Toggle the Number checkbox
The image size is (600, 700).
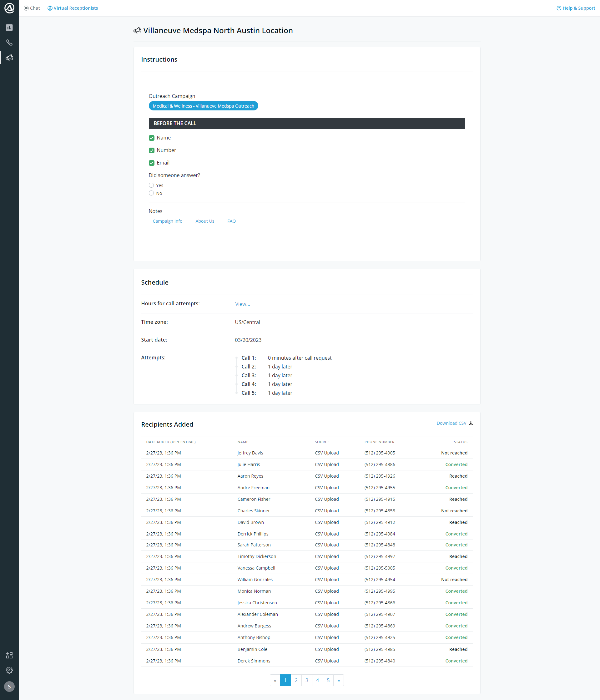152,150
